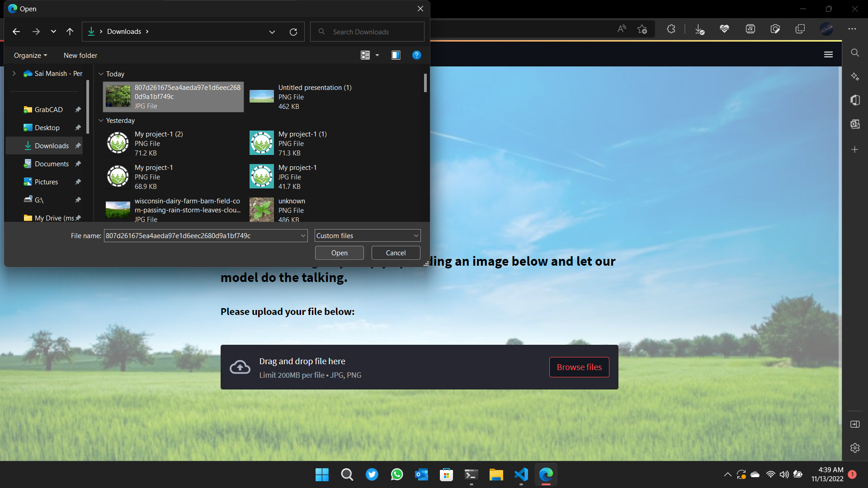The image size is (868, 488).
Task: Open sidebar settings gear icon
Action: point(854,448)
